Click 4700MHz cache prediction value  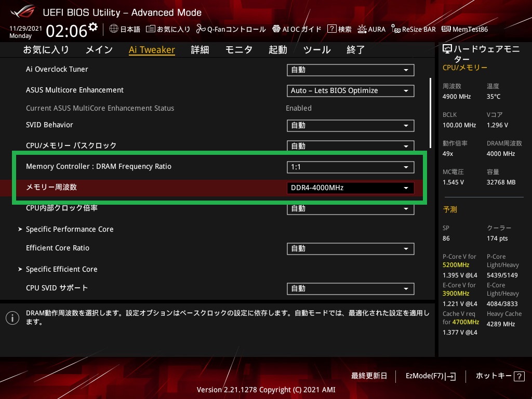click(465, 322)
